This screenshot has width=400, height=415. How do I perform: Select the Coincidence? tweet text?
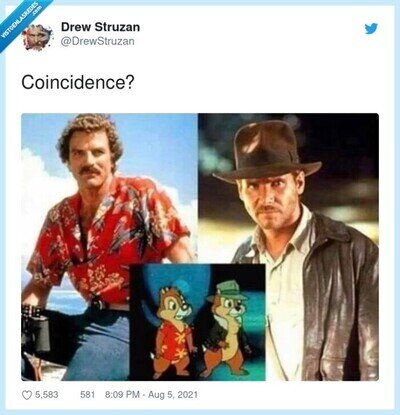78,83
